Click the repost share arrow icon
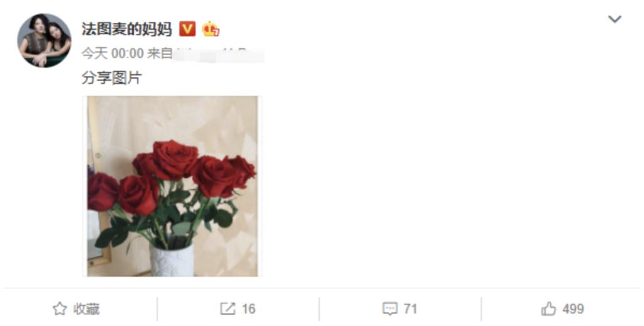 (x=228, y=309)
